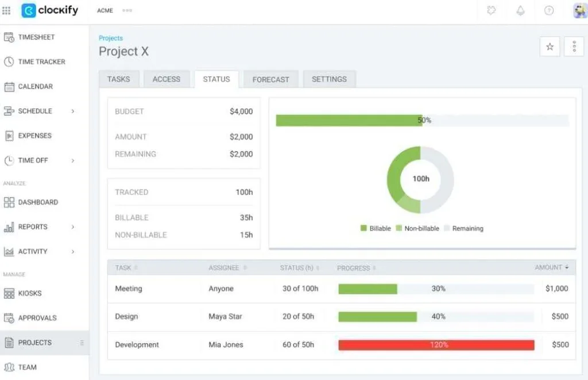Image resolution: width=588 pixels, height=380 pixels.
Task: Click the user avatar in top bar
Action: click(x=579, y=10)
